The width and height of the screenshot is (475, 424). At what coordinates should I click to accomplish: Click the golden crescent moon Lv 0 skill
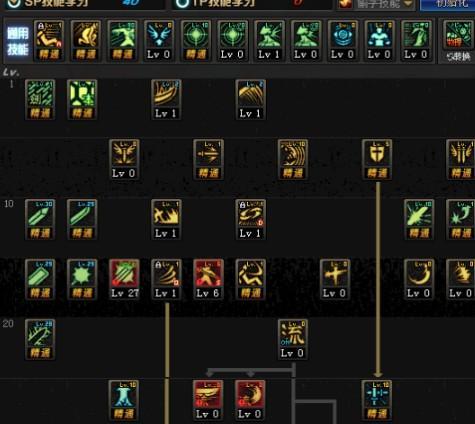[419, 279]
